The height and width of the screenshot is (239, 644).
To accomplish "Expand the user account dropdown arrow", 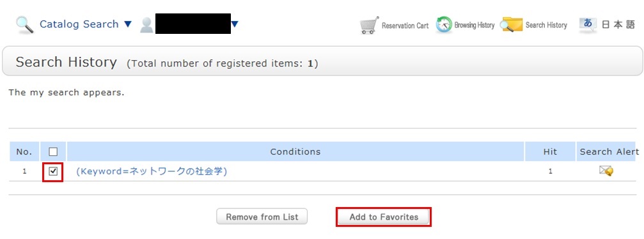I will click(x=235, y=24).
